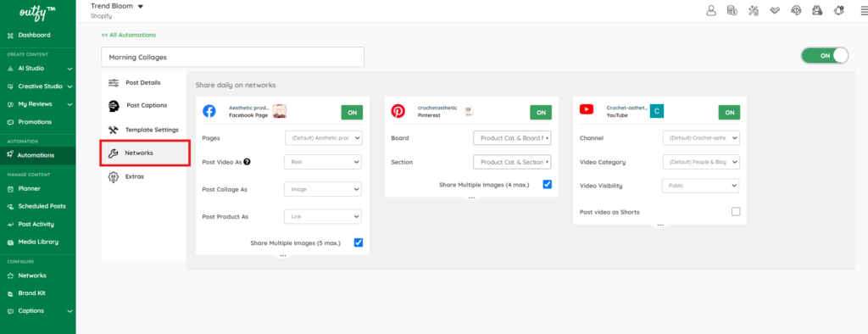The height and width of the screenshot is (334, 868).
Task: Click the crochetasthetic Pinterest avatar
Action: pyautogui.click(x=468, y=111)
